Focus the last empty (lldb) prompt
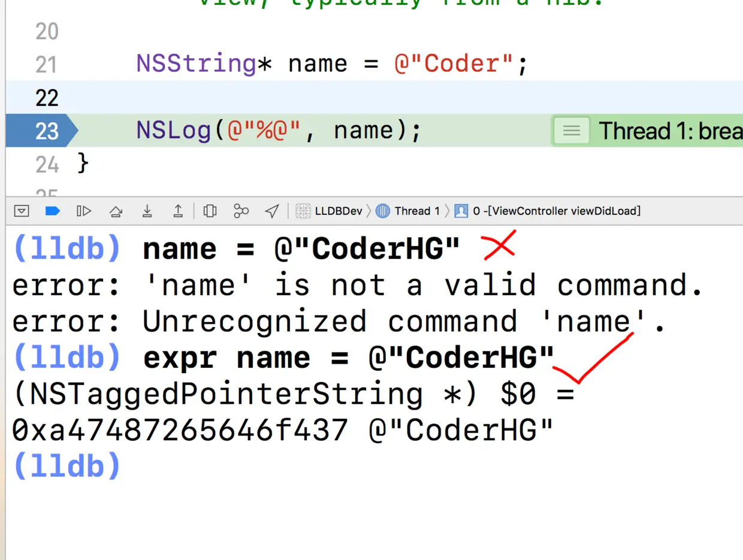Screen dimensions: 743x560 (x=67, y=467)
